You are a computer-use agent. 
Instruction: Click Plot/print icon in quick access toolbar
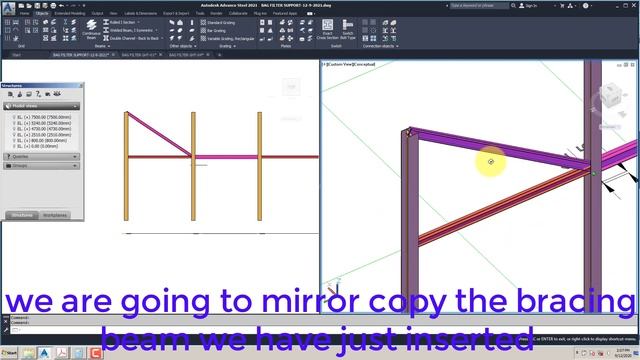53,6
